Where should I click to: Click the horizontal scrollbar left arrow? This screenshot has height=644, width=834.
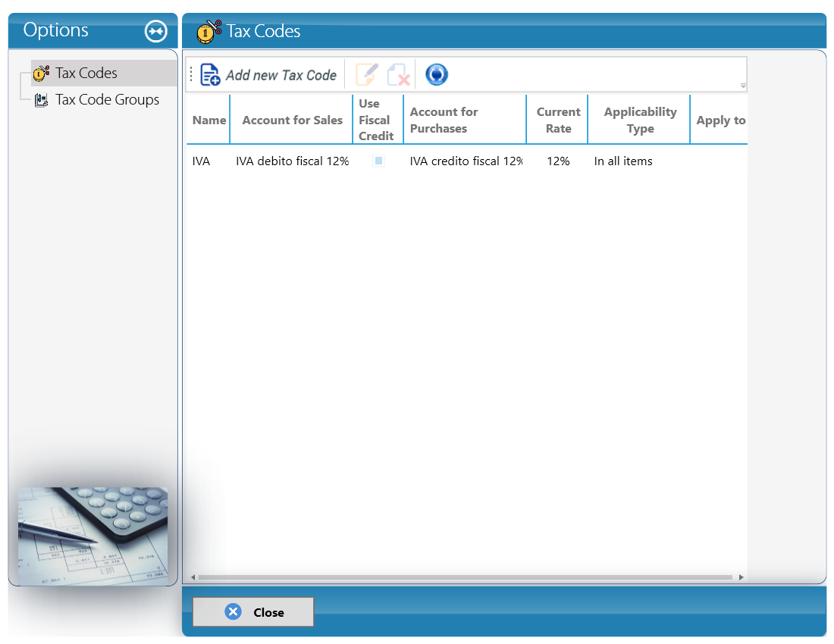pos(193,577)
